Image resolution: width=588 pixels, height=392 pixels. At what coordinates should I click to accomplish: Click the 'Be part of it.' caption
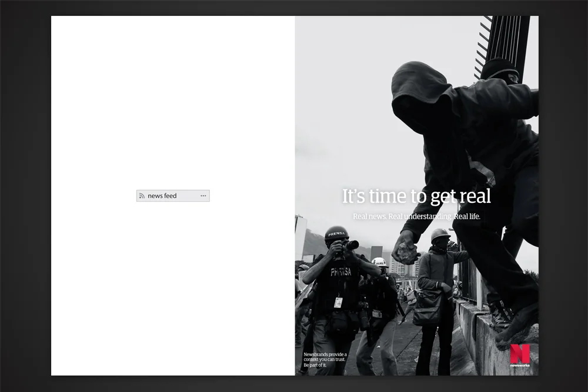click(x=315, y=364)
